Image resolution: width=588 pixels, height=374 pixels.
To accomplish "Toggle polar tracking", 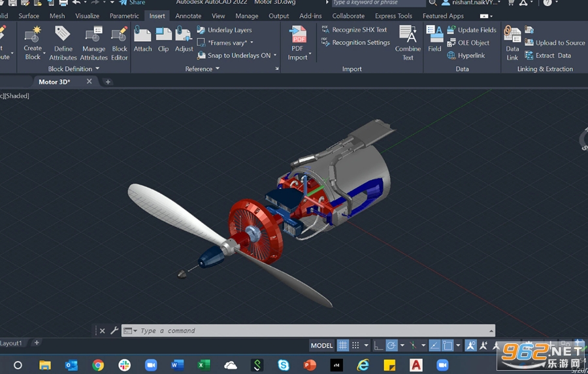I will [x=391, y=345].
